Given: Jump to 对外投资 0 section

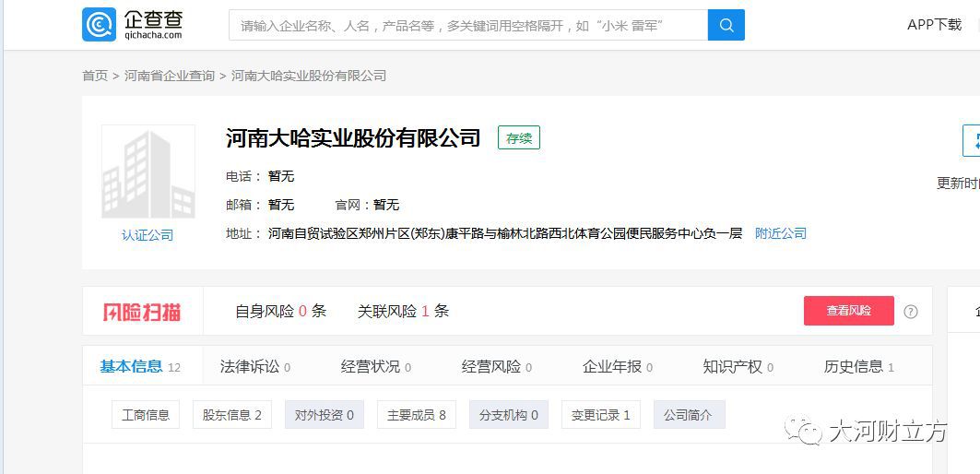Looking at the screenshot, I should coord(325,415).
